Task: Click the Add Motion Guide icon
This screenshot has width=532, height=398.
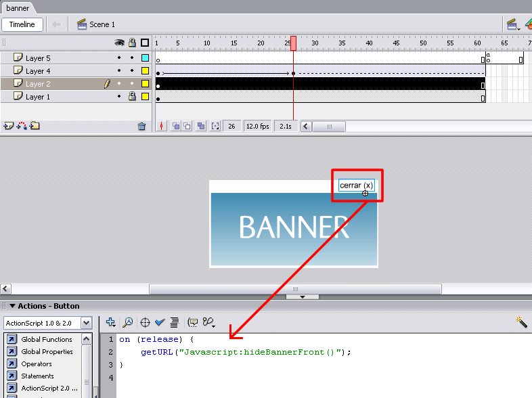Action: (x=21, y=126)
